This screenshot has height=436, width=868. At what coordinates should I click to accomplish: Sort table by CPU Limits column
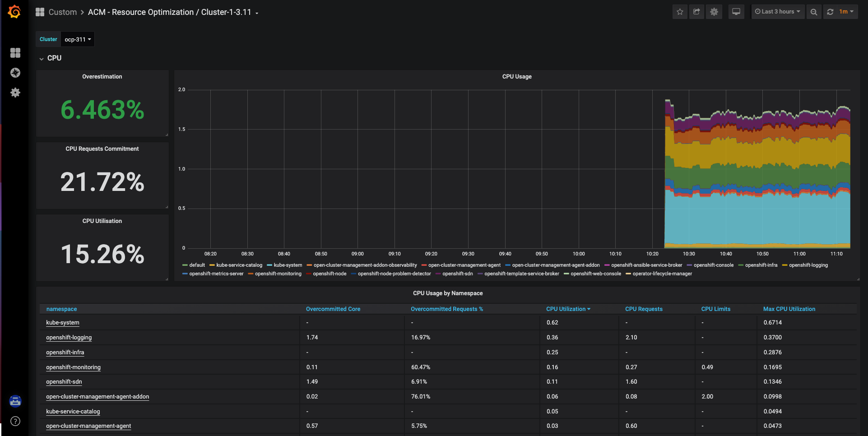tap(716, 309)
